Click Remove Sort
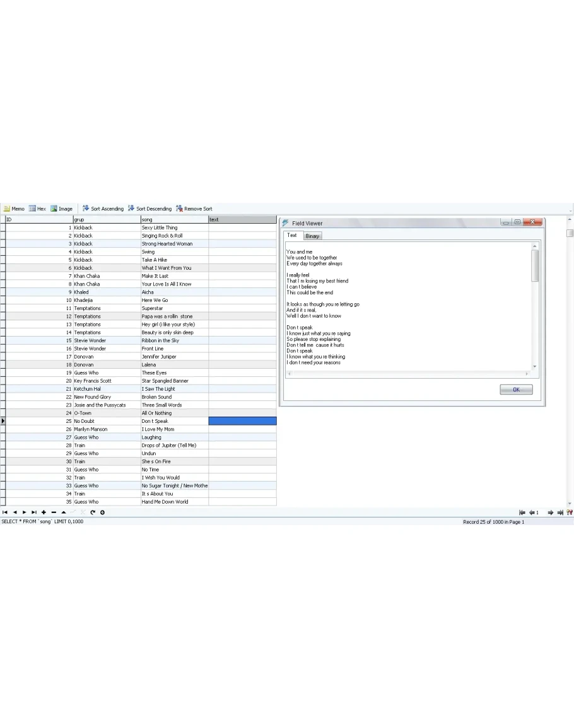 click(194, 209)
